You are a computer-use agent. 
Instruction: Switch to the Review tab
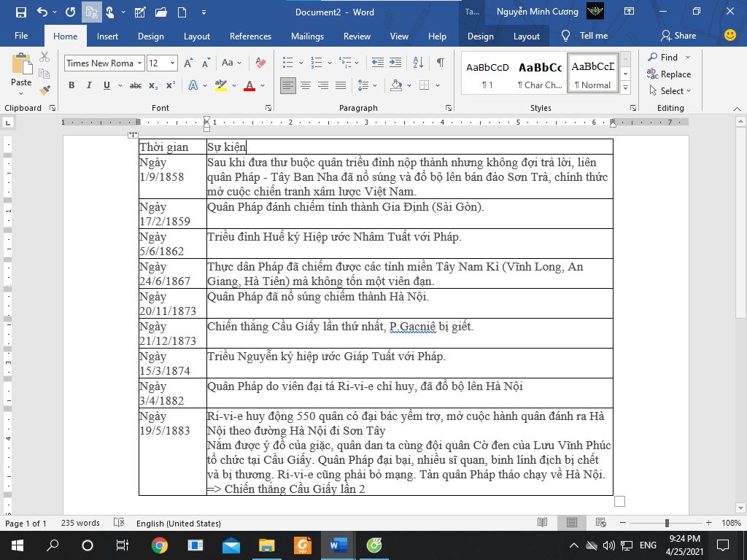click(x=357, y=36)
